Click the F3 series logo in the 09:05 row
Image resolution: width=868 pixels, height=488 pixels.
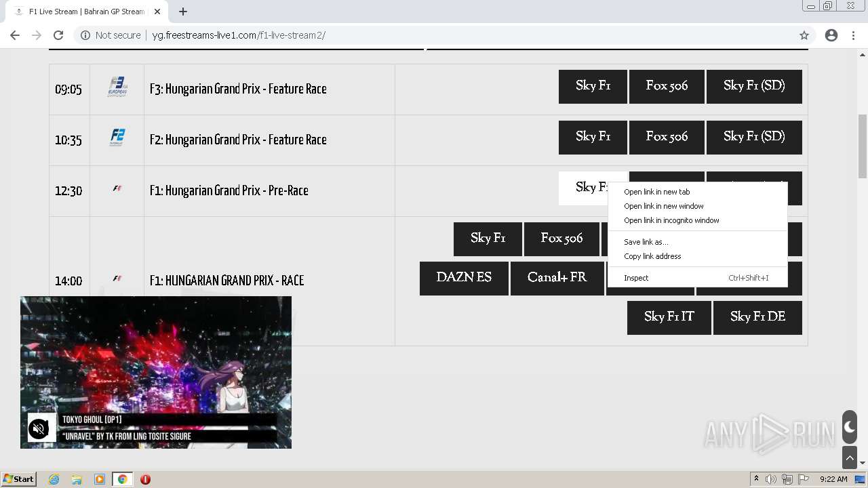pyautogui.click(x=117, y=87)
